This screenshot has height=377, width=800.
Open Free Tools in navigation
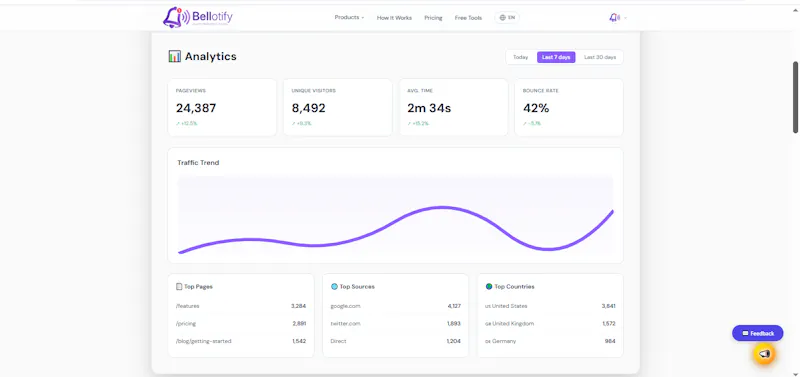tap(468, 18)
